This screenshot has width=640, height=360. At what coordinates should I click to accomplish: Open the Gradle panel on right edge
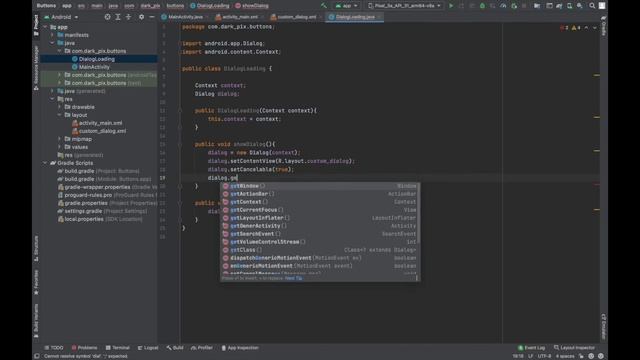[604, 26]
